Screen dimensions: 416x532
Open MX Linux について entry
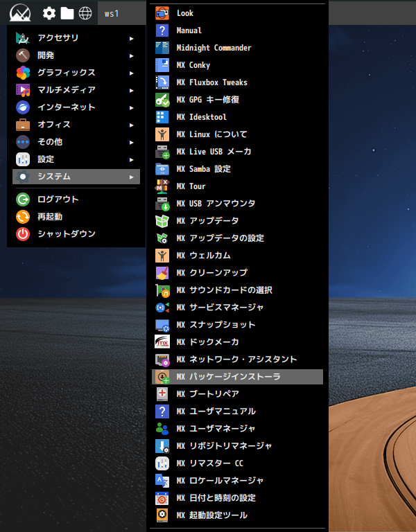tap(237, 134)
